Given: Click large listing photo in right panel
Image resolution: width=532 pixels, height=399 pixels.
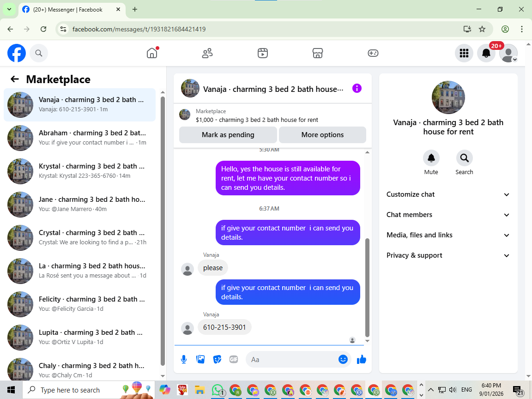Looking at the screenshot, I should 448,97.
